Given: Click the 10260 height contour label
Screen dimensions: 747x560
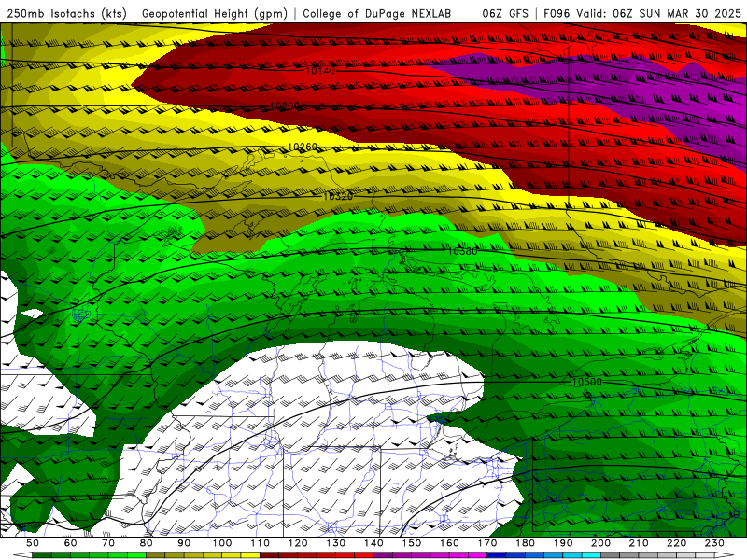Looking at the screenshot, I should coord(303,147).
